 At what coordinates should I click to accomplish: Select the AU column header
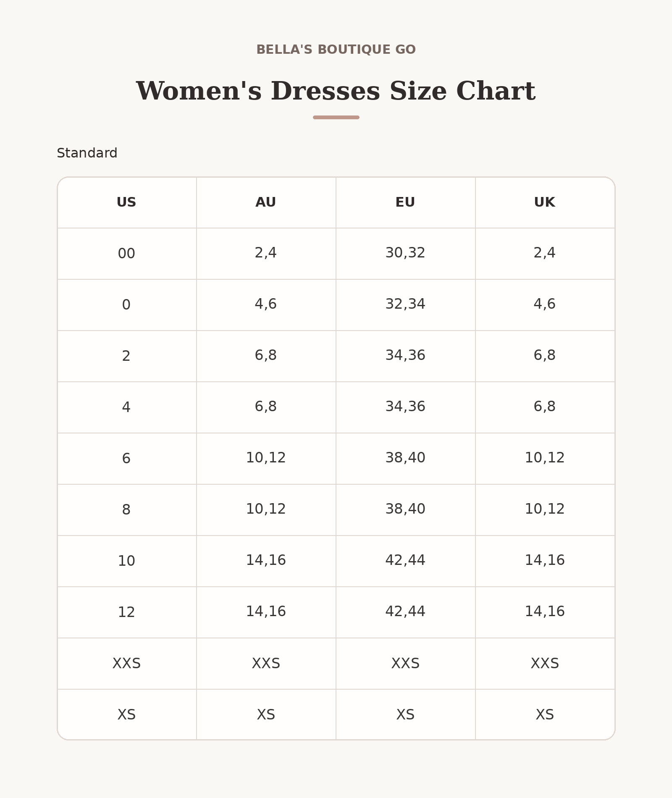(266, 202)
